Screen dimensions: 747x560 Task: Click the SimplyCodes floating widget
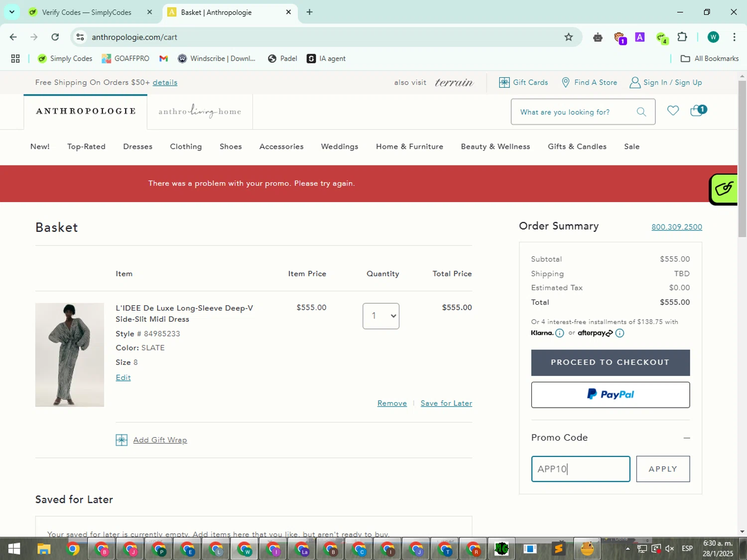724,189
